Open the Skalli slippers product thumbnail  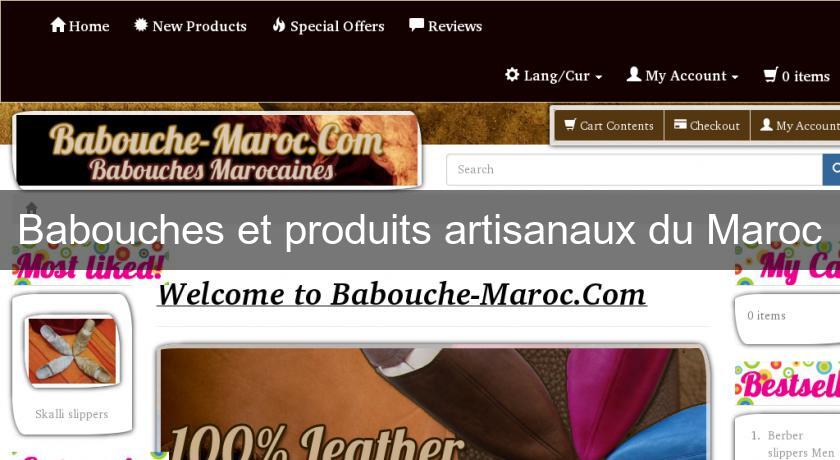[72, 350]
